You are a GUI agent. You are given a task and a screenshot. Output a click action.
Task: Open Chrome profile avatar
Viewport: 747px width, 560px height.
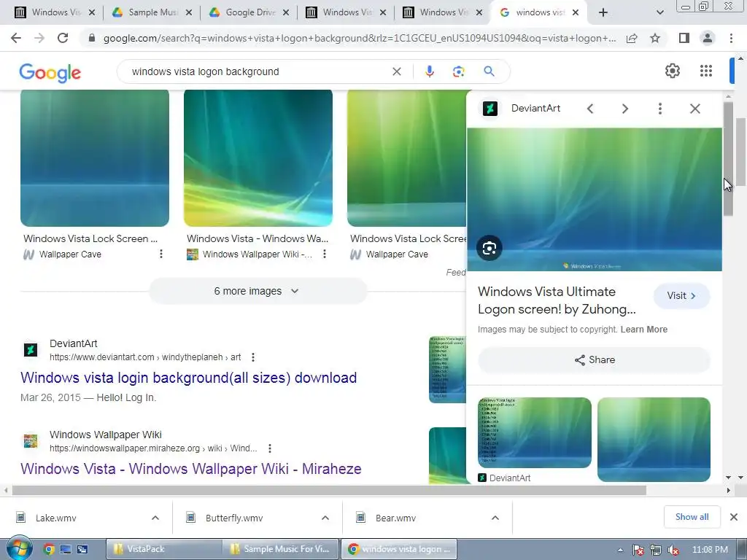pos(708,38)
